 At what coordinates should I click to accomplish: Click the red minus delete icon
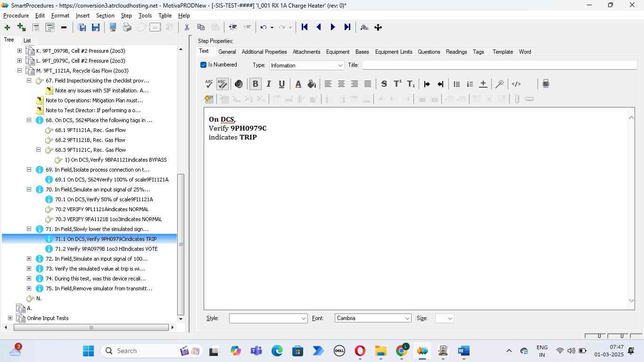(64, 27)
